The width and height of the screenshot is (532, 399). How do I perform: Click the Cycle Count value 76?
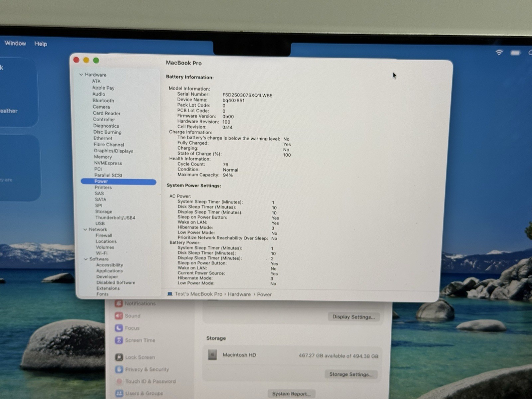tap(226, 165)
